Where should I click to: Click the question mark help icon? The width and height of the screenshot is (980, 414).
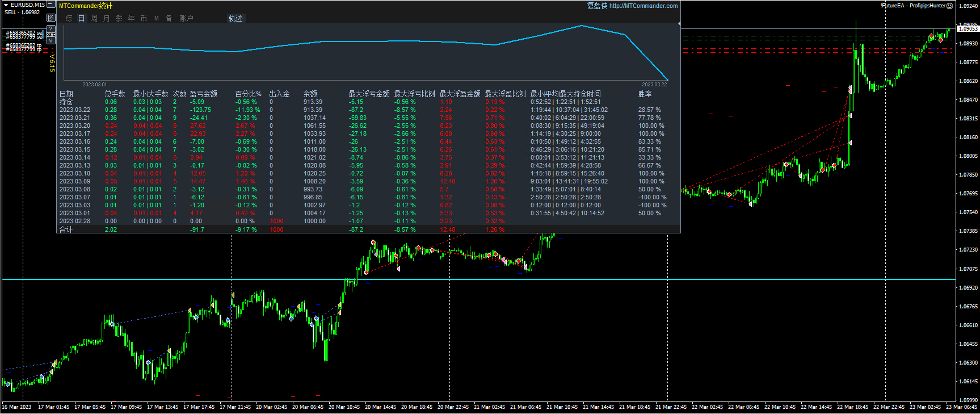(51, 28)
